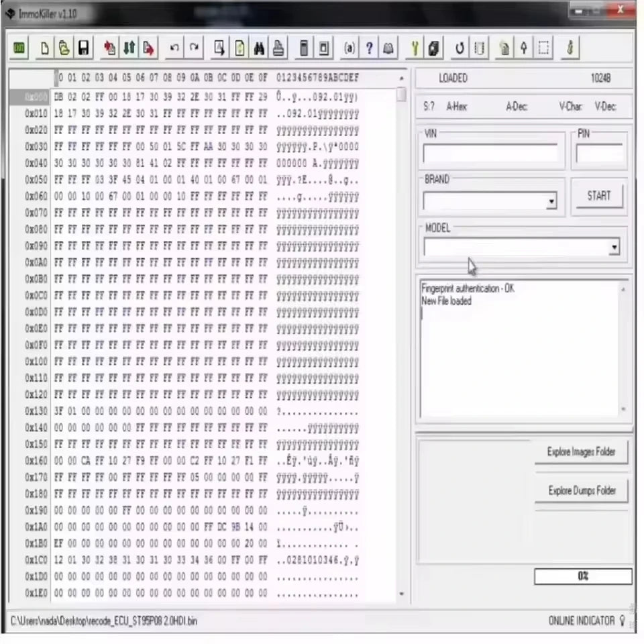Open the green EEPROM chip tool icon
The width and height of the screenshot is (644, 644).
[x=19, y=48]
